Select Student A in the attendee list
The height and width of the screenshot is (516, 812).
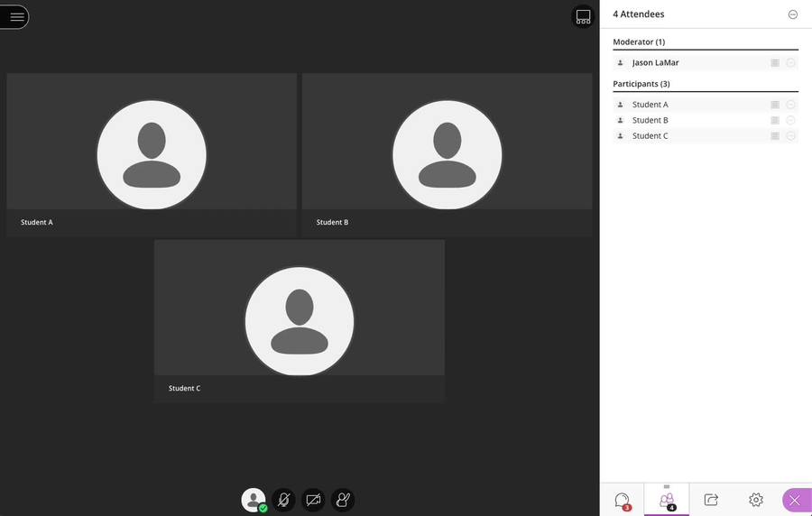706,105
